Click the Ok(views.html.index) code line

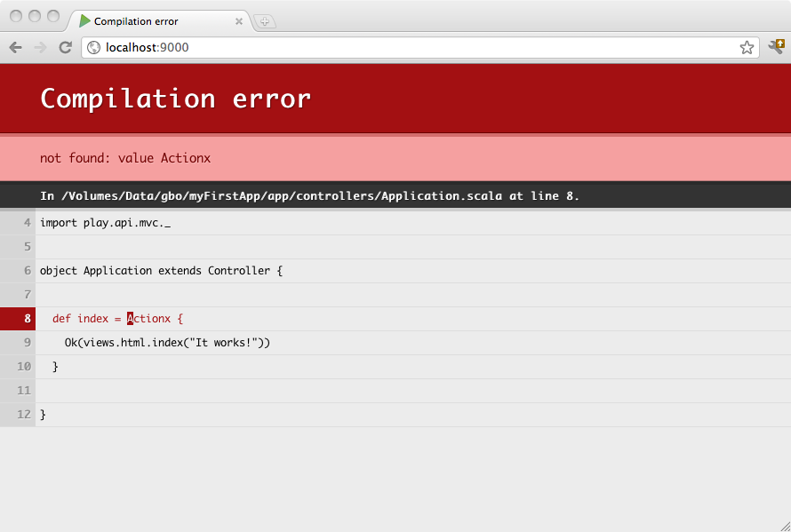coord(167,342)
